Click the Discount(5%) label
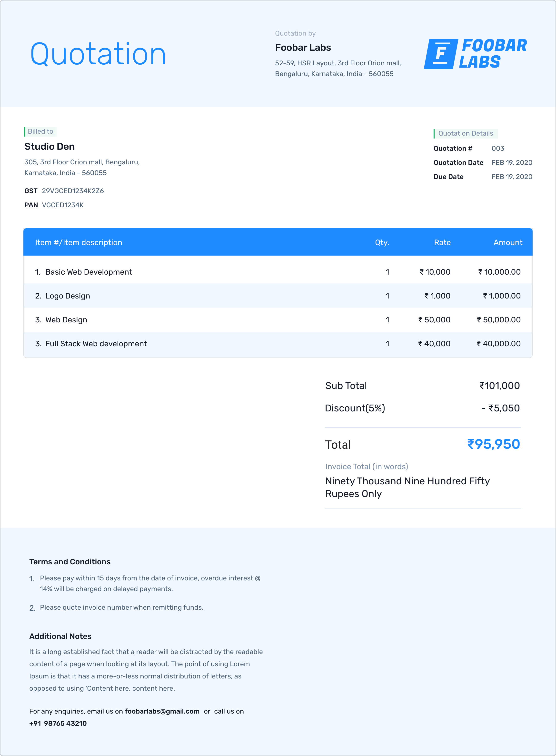The width and height of the screenshot is (556, 756). [x=355, y=408]
